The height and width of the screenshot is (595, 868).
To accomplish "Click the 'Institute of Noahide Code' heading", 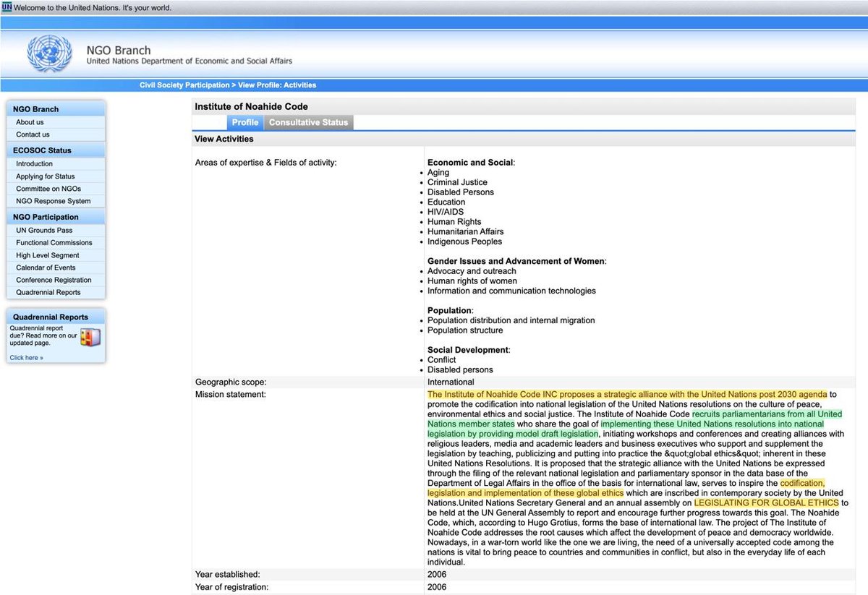I will coord(251,106).
